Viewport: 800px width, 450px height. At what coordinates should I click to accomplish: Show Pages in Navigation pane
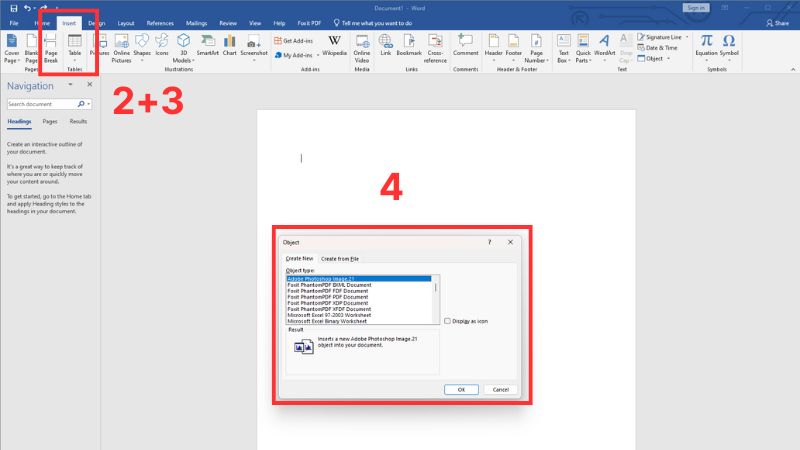[50, 121]
